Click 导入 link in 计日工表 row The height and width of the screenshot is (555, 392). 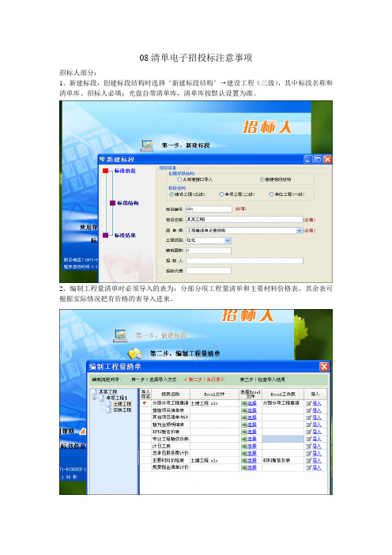(x=317, y=446)
